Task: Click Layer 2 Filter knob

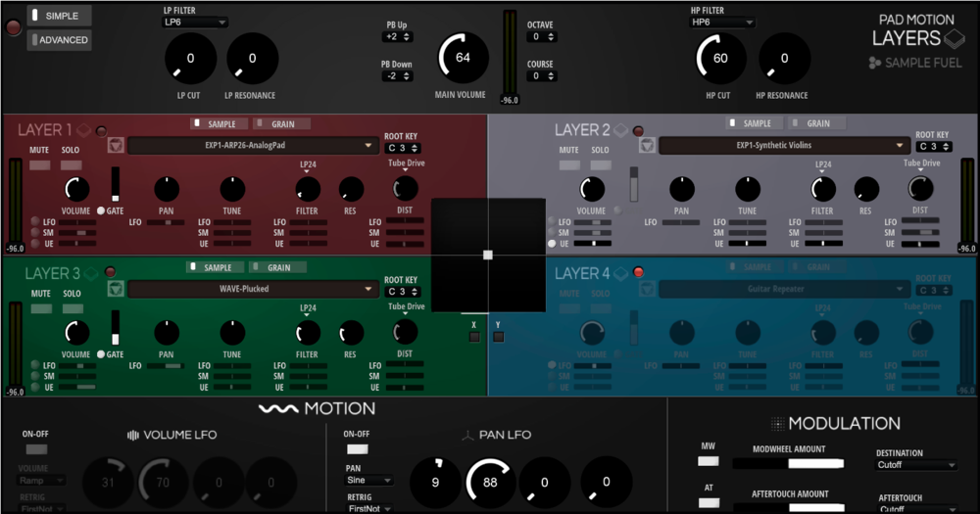Action: click(823, 189)
